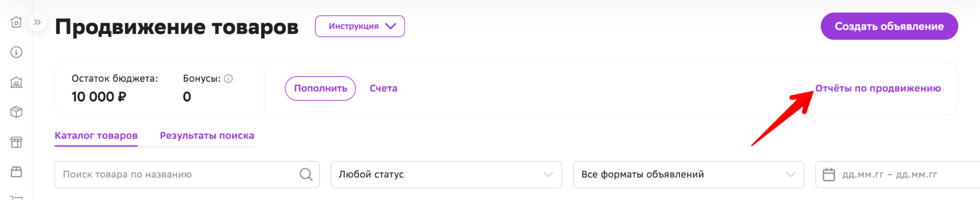Viewport: 980px width, 200px height.
Task: Open the Счета link
Action: (x=383, y=88)
